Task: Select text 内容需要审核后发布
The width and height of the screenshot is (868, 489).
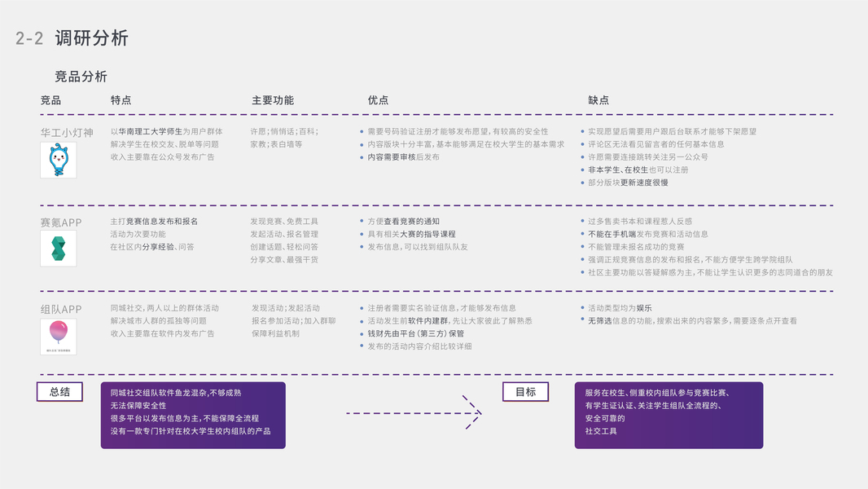Action: pos(404,157)
